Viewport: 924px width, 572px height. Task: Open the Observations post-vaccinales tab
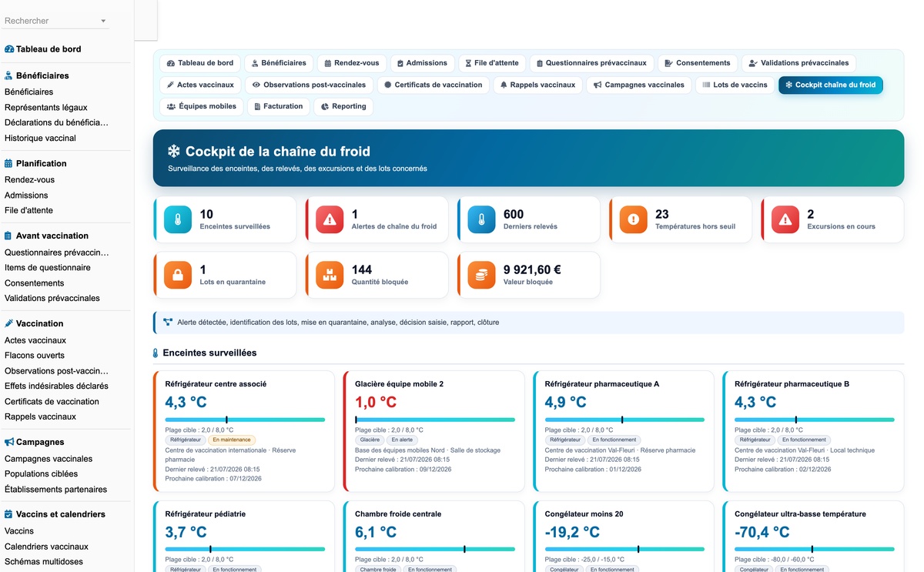(x=310, y=85)
